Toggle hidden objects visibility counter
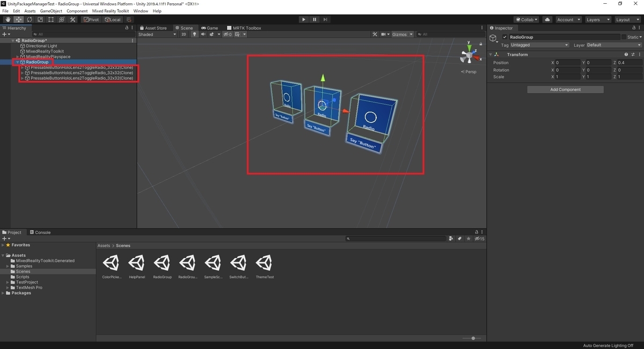The height and width of the screenshot is (349, 644). tap(228, 34)
